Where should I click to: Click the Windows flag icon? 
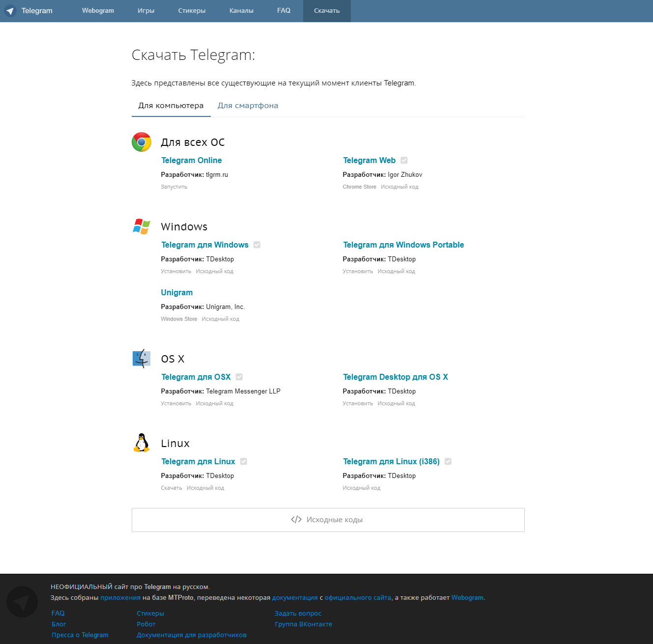coord(142,226)
